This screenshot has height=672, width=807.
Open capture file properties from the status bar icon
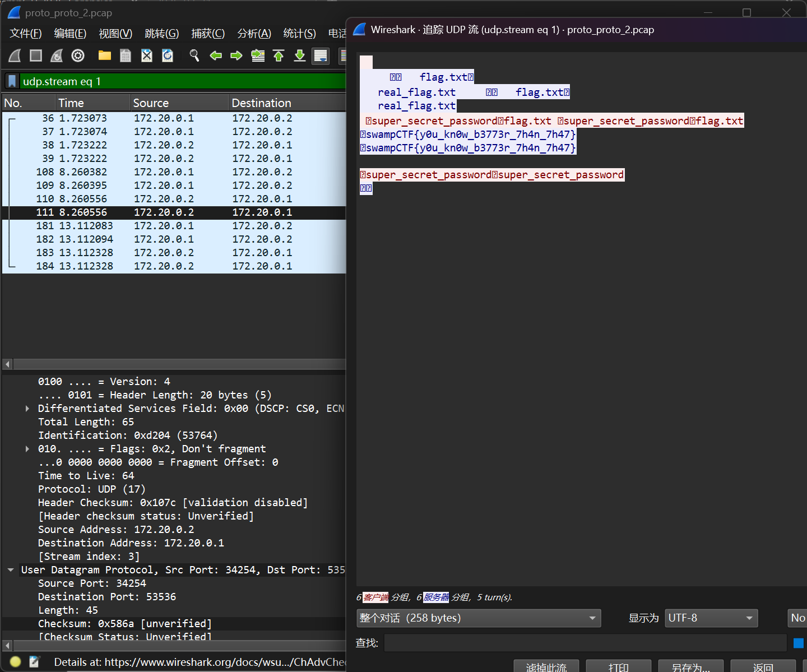(x=34, y=662)
